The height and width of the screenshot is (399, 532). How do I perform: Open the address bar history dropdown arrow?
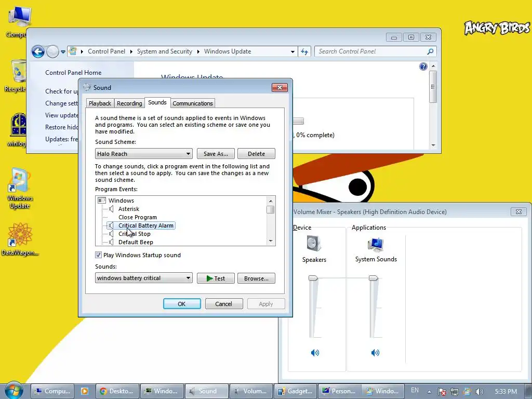pyautogui.click(x=292, y=52)
